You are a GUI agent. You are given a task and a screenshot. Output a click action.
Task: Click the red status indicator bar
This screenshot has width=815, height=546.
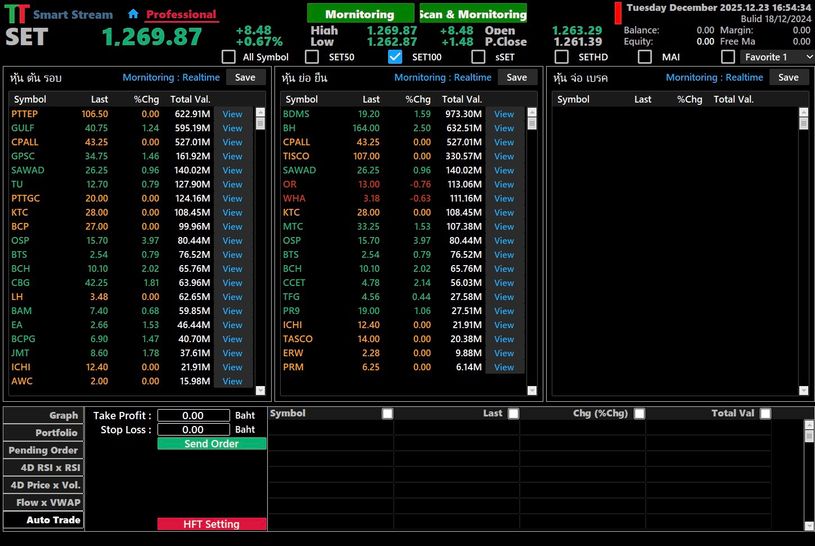(618, 13)
